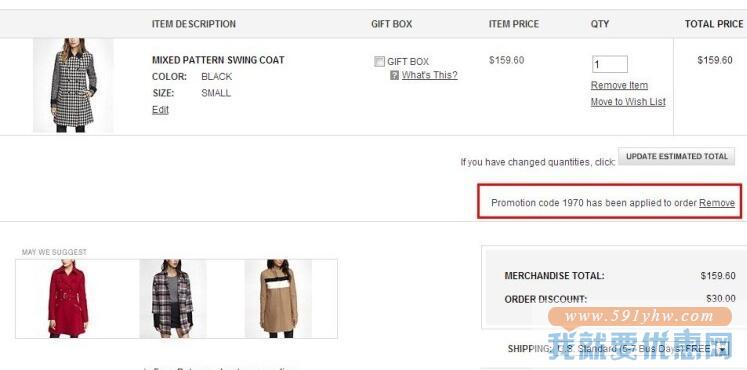The width and height of the screenshot is (747, 370).
Task: Open the swing coat product image
Action: [73, 85]
